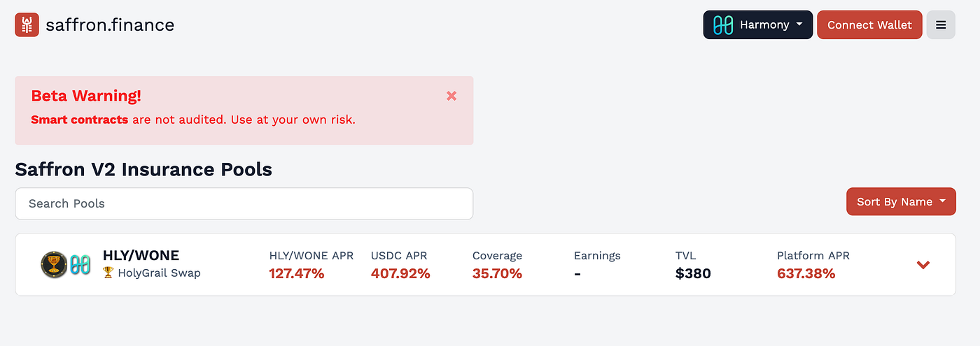Click the 637.38% Platform APR value

806,273
